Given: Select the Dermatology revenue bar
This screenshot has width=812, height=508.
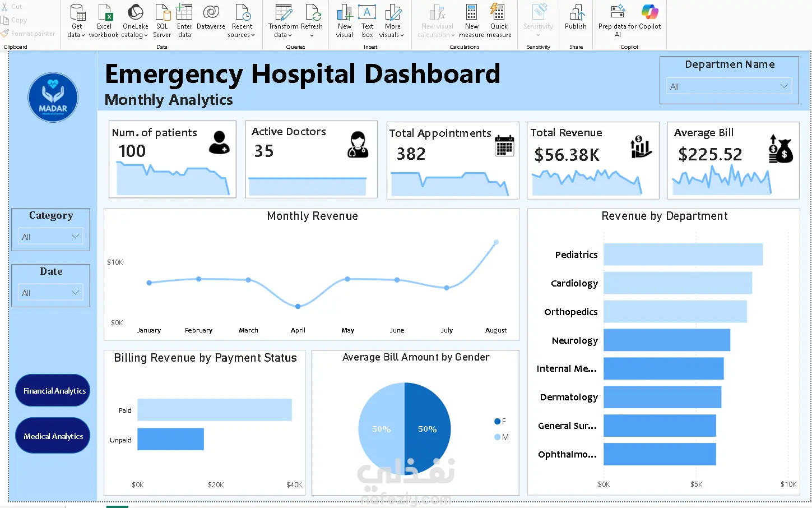Looking at the screenshot, I should click(662, 397).
